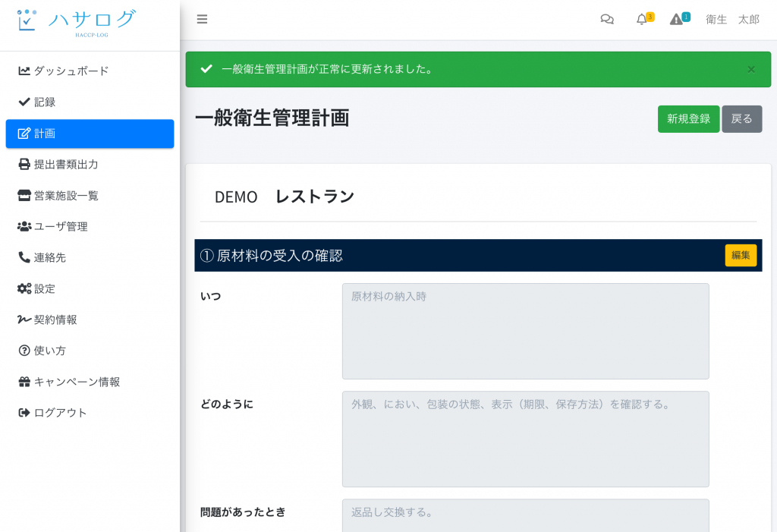This screenshot has width=777, height=532.
Task: Click the store icon beside 営業施設一覧
Action: point(24,195)
